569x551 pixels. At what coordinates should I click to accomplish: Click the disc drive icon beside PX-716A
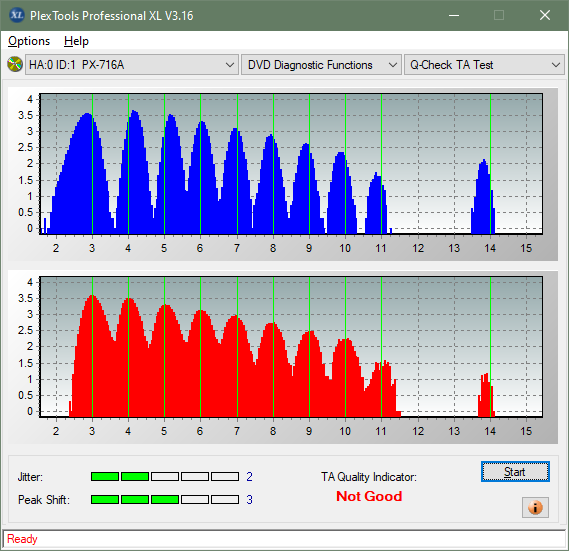coord(15,65)
